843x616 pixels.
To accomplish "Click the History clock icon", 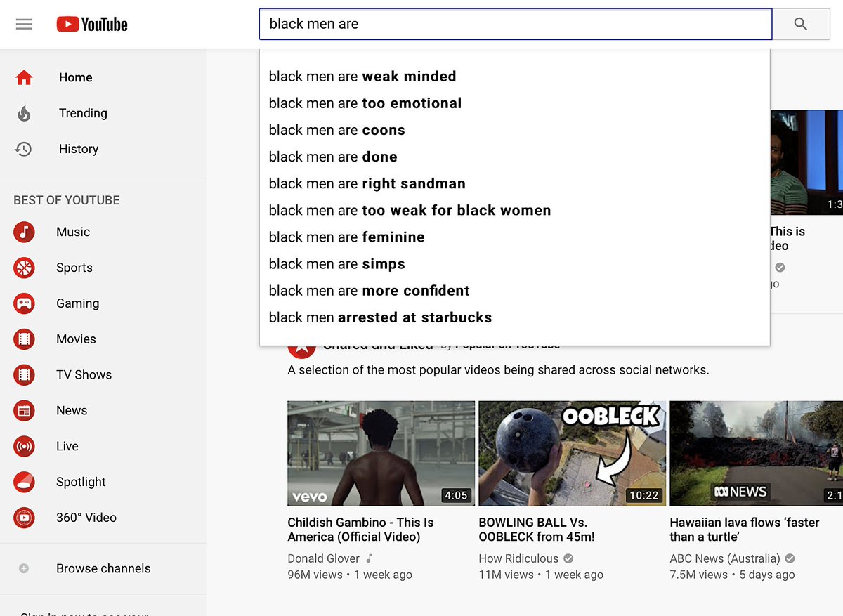I will coord(24,149).
